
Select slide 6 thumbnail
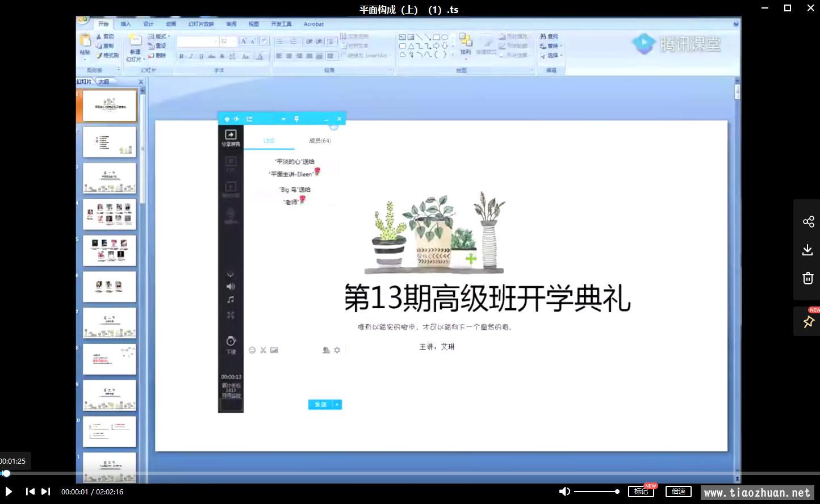pyautogui.click(x=110, y=287)
